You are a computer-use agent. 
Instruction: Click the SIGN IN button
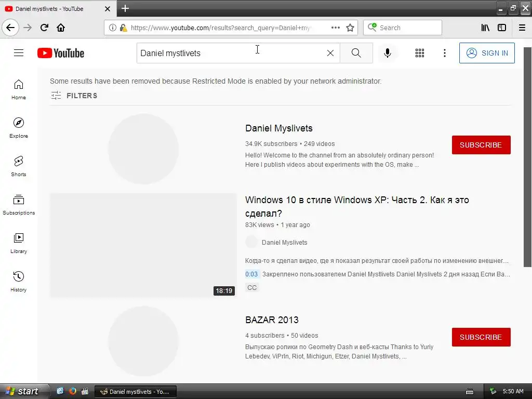tap(487, 53)
